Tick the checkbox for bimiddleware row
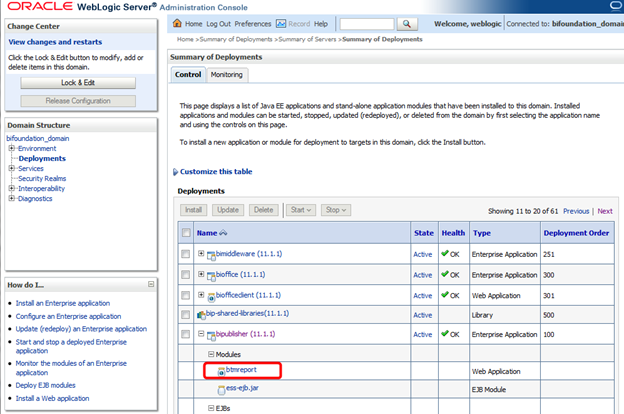The image size is (624, 414). pyautogui.click(x=185, y=254)
